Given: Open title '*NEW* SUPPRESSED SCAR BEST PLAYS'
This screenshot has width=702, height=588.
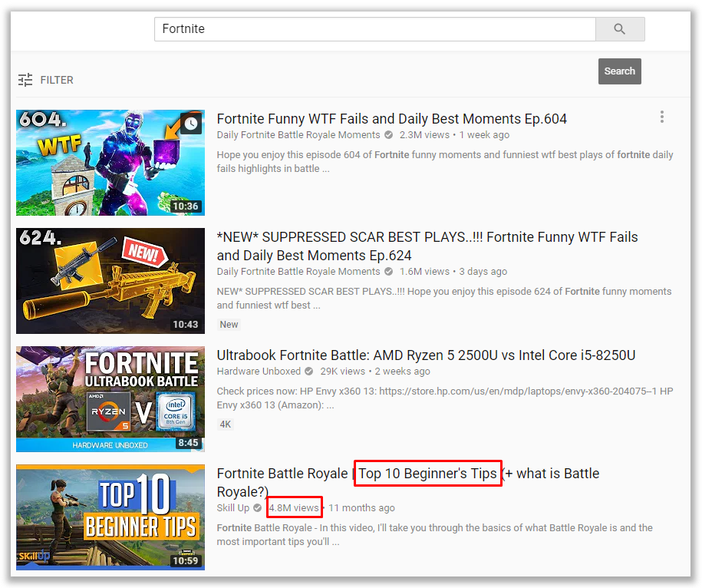Looking at the screenshot, I should (x=427, y=246).
